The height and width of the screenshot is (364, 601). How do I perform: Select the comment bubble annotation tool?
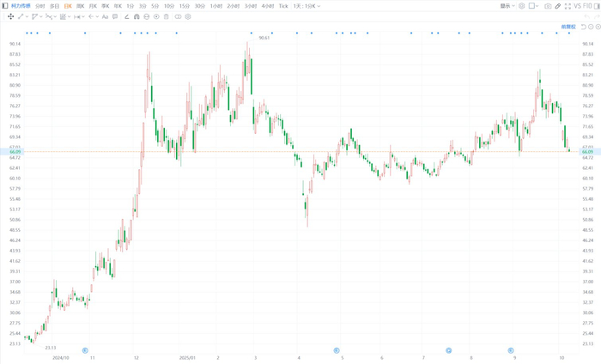coord(115,16)
